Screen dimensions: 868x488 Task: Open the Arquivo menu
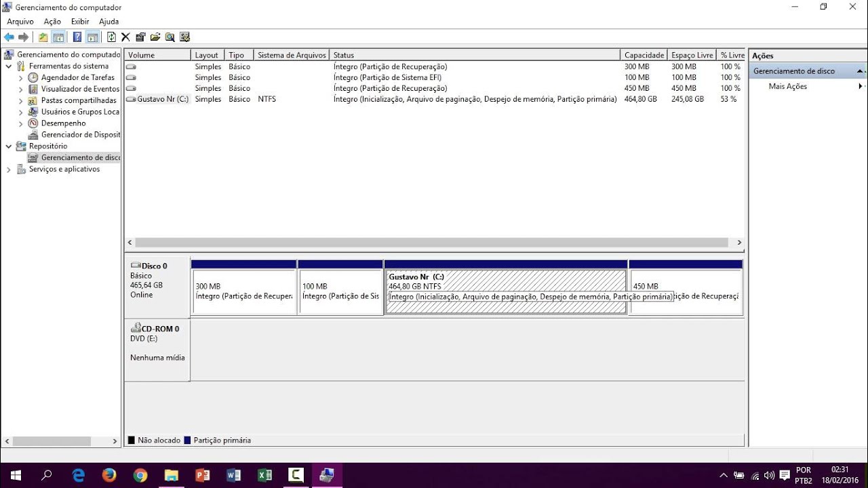(x=20, y=22)
